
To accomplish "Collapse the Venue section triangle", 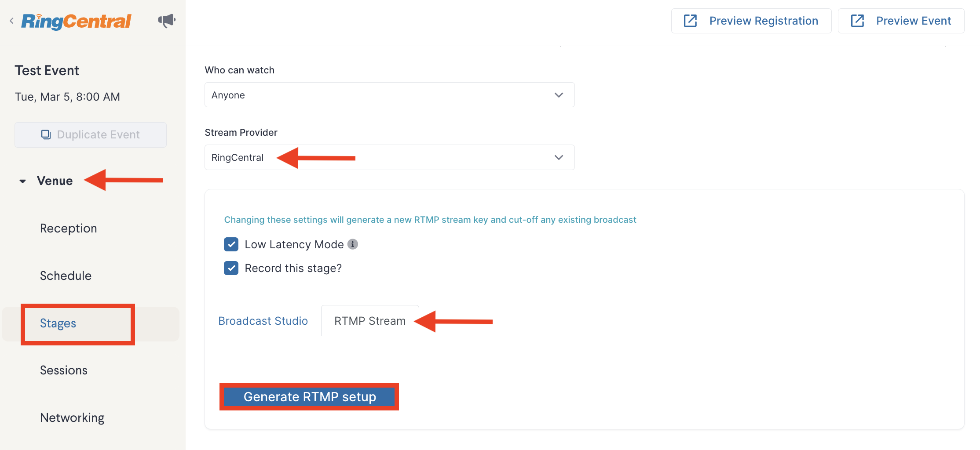I will tap(22, 181).
